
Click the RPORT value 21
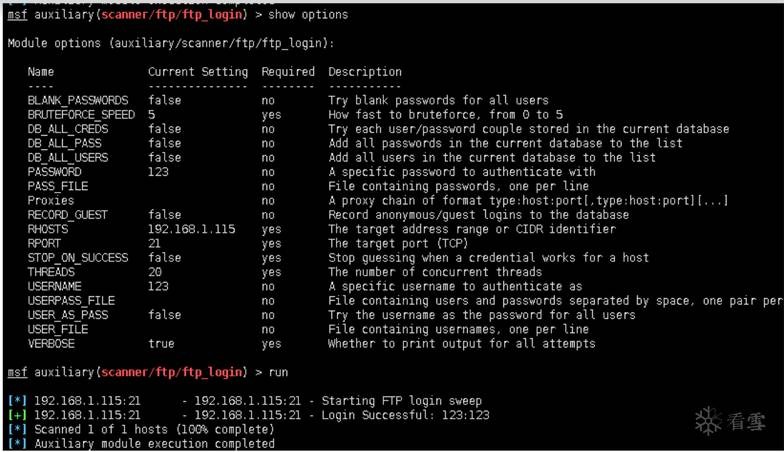155,243
